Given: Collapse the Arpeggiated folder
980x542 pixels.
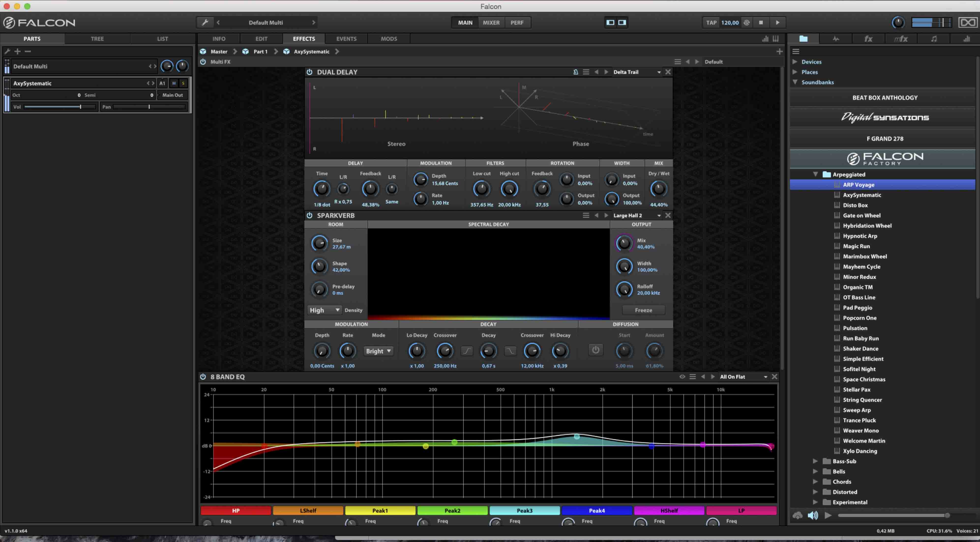Looking at the screenshot, I should point(815,174).
